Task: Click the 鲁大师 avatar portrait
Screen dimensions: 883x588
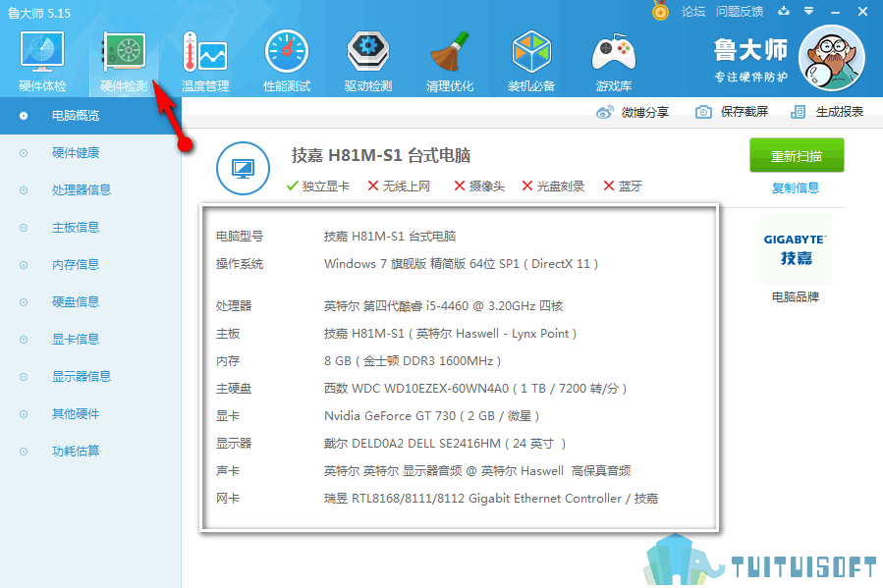Action: (x=831, y=58)
